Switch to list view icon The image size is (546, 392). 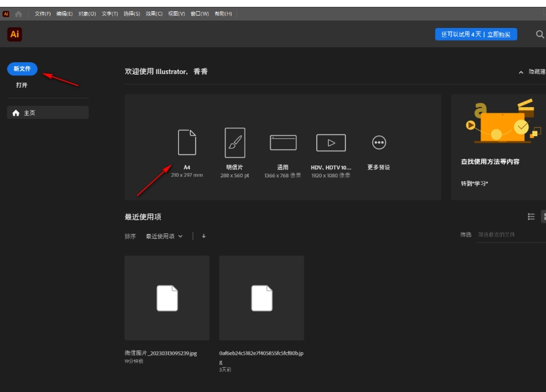pos(531,217)
